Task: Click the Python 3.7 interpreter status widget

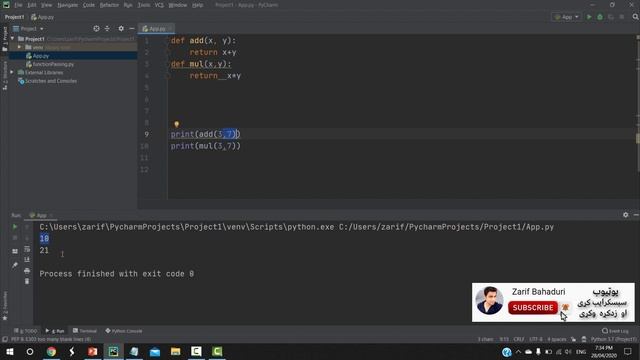Action: [613, 339]
